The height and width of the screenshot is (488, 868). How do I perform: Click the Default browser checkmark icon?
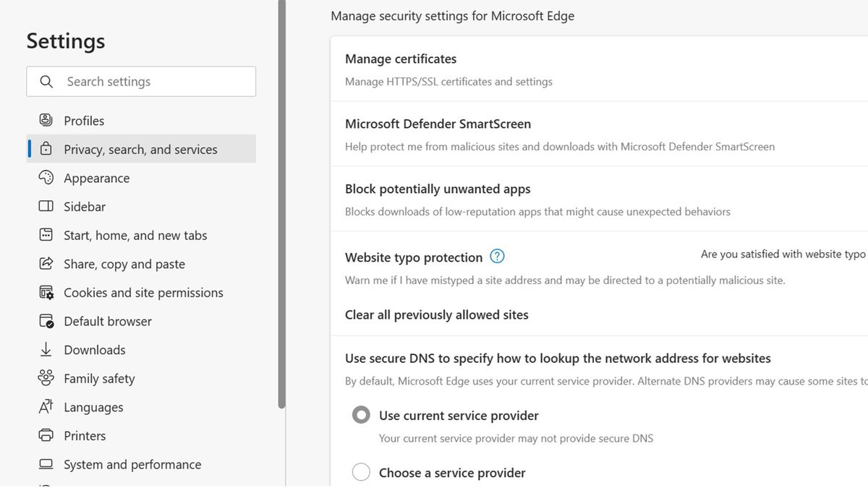pyautogui.click(x=45, y=321)
